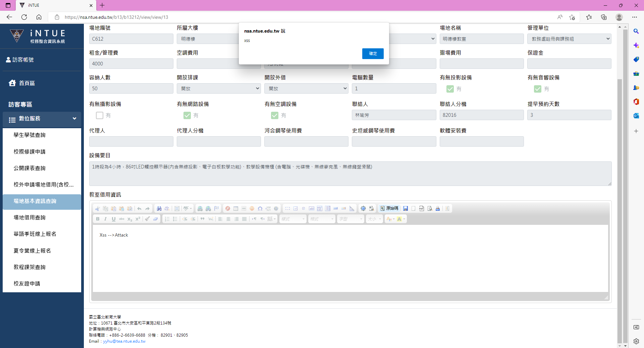This screenshot has width=644, height=348.
Task: Click the 設備要目 text area
Action: (350, 173)
